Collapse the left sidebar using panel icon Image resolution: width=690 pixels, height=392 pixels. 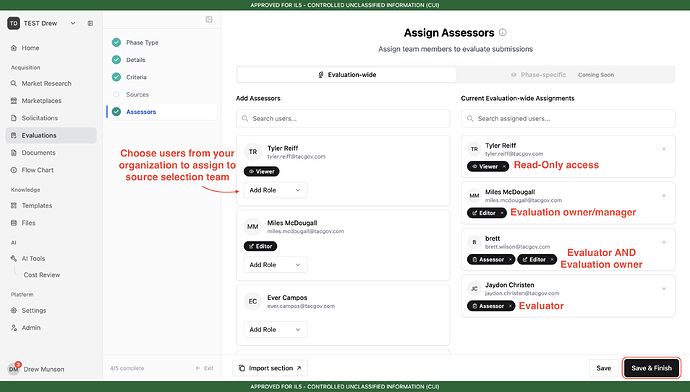[90, 23]
